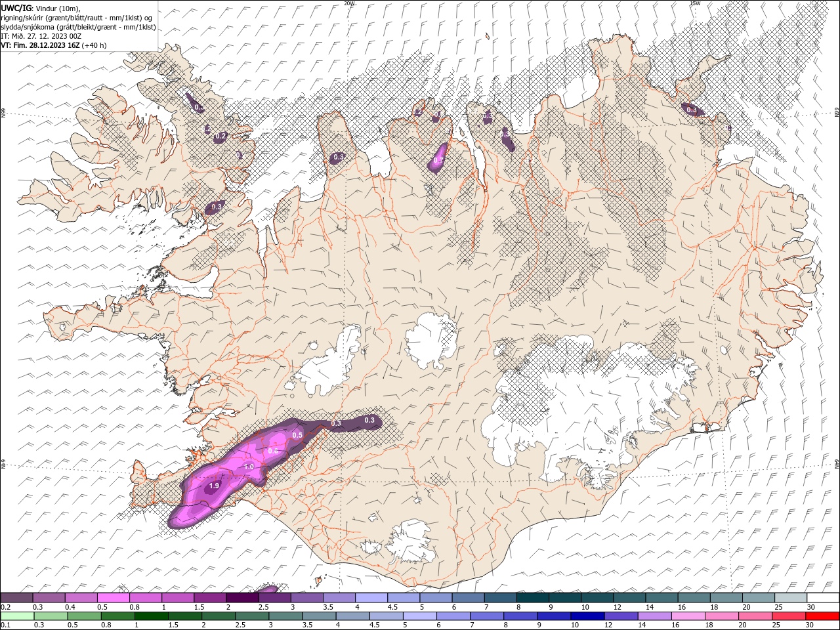840x630 pixels.
Task: Click the pale green first swatch of the bottom legend
Action: pos(17,616)
